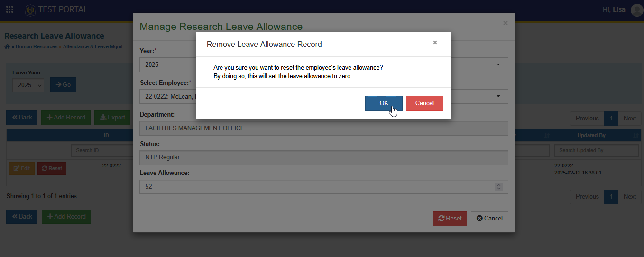Open Attendance & Leave Mgmt breadcrumb link
Screen dimensions: 644x257
(92, 47)
